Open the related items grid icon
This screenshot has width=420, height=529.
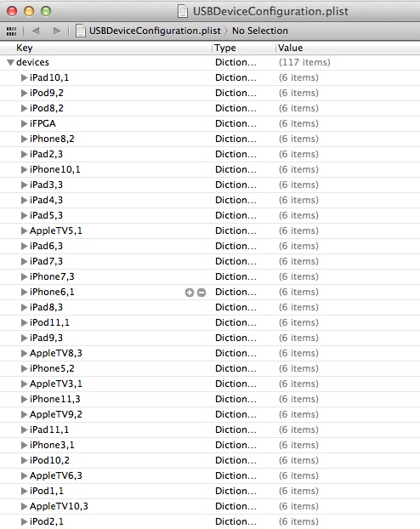[11, 31]
